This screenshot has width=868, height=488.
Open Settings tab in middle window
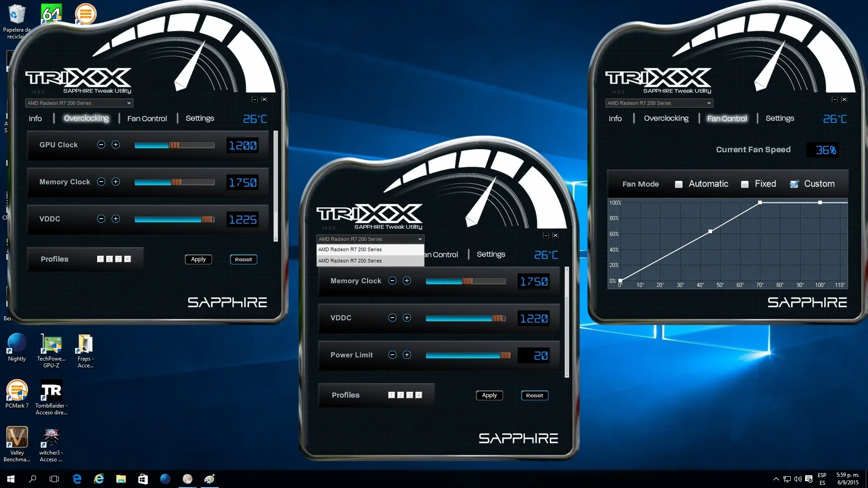[x=491, y=254]
